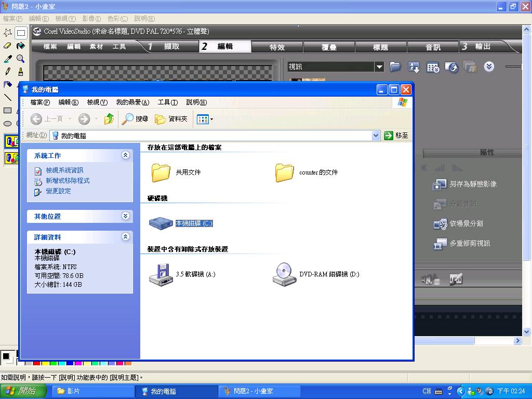Select the counter 的文件 folder
Image resolution: width=532 pixels, height=399 pixels.
coord(307,172)
